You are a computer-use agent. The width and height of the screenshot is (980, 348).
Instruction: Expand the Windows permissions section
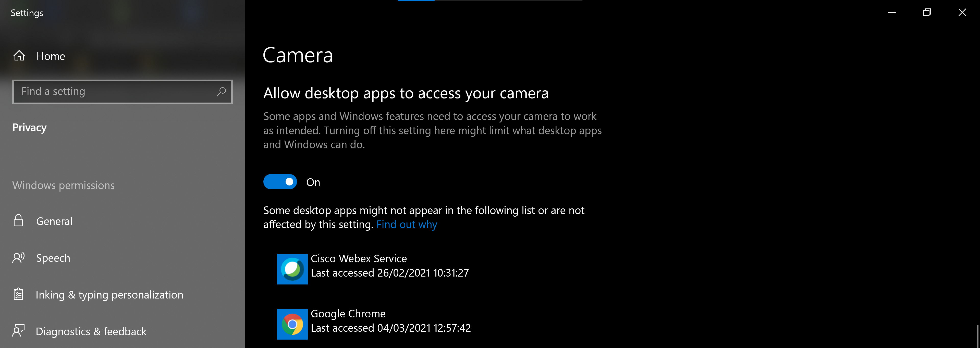[x=64, y=185]
